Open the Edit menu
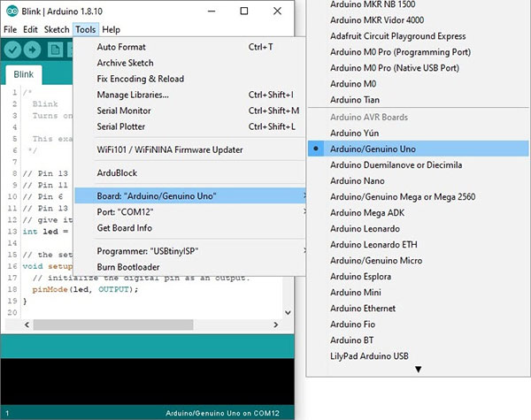Image resolution: width=531 pixels, height=420 pixels. point(30,29)
